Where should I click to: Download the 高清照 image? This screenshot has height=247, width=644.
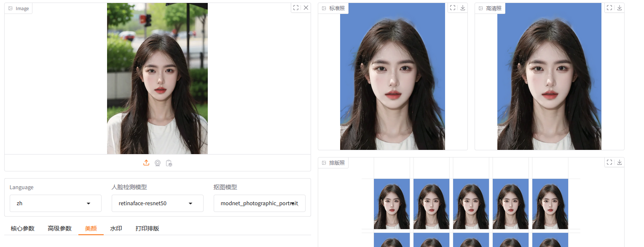click(620, 8)
